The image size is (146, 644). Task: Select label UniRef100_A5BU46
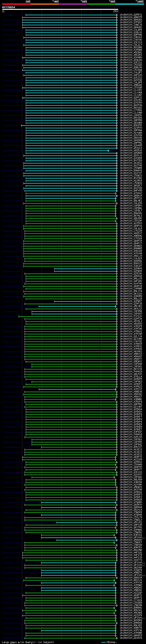(131, 85)
